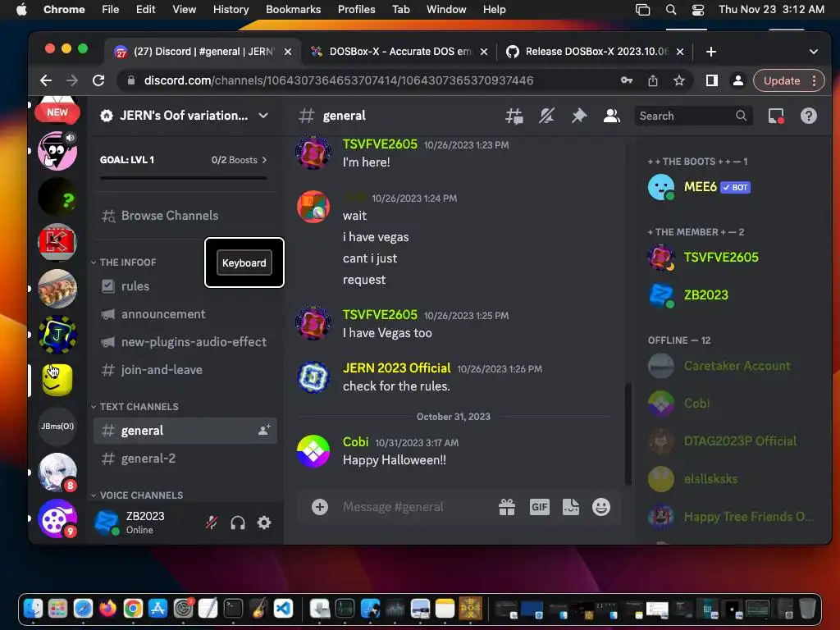Collapse VOICE CHANNELS category
840x630 pixels.
point(137,495)
